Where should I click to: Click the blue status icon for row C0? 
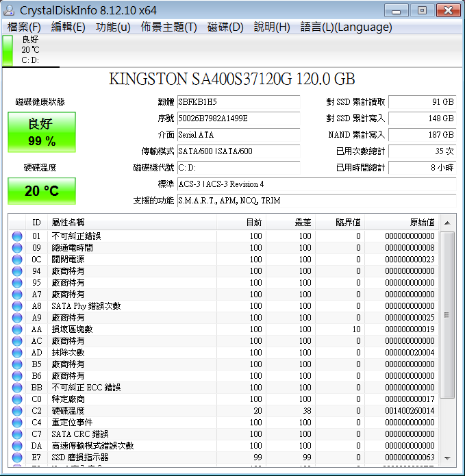pos(17,399)
